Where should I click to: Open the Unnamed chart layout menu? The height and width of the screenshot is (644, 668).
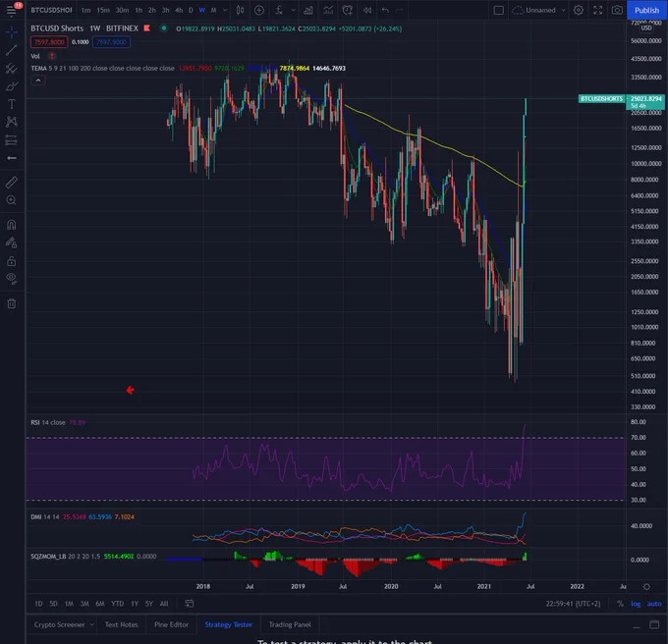[539, 10]
